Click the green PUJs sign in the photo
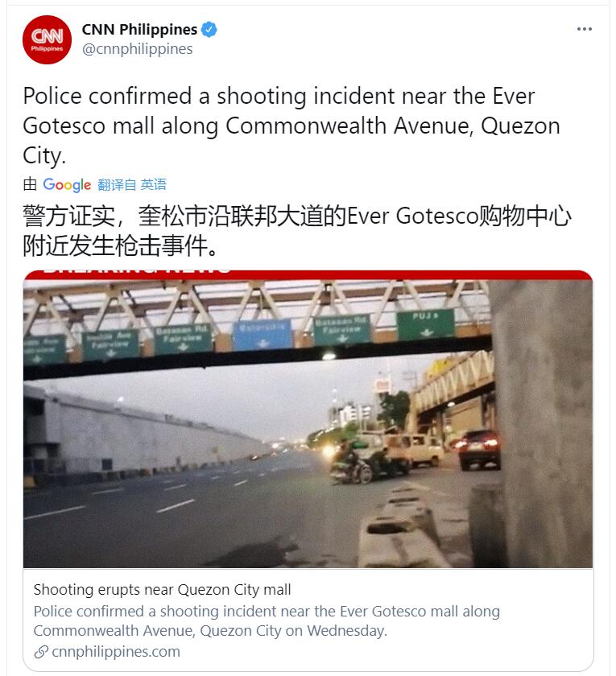This screenshot has width=616, height=676. click(x=425, y=324)
